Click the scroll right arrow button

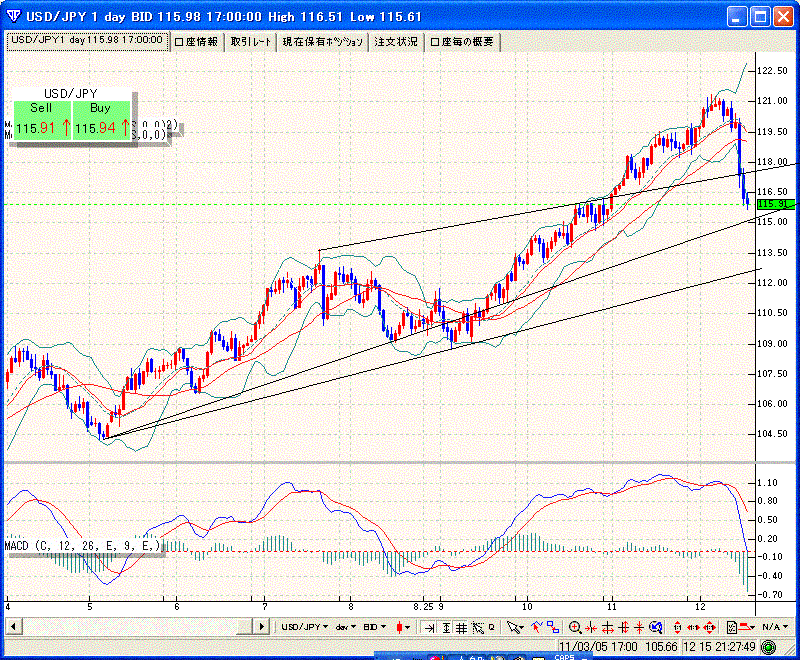pyautogui.click(x=263, y=626)
